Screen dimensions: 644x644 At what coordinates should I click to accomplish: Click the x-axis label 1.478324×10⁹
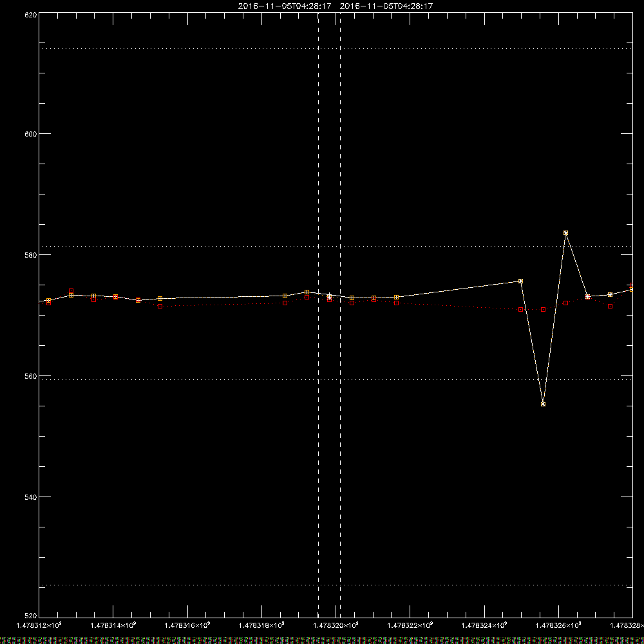[484, 625]
